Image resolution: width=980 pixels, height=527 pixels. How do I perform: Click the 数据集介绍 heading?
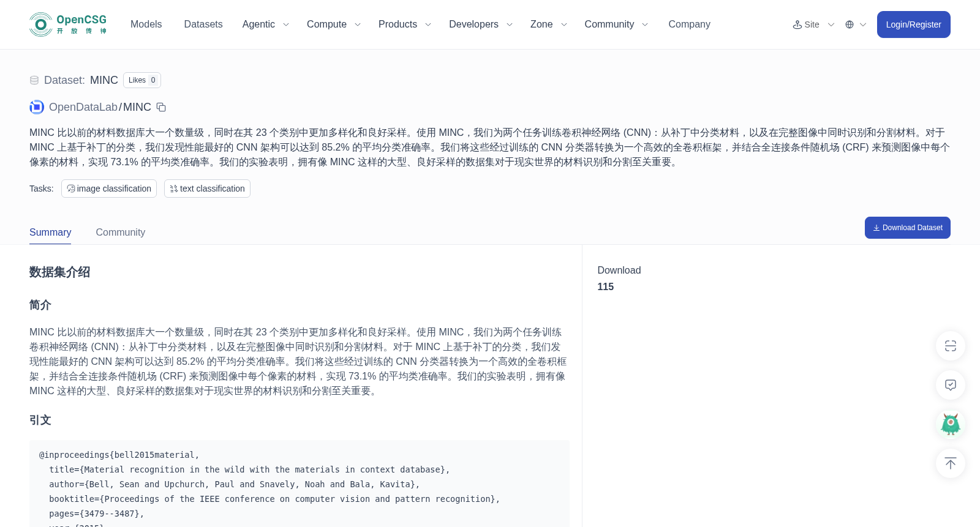[x=60, y=272]
